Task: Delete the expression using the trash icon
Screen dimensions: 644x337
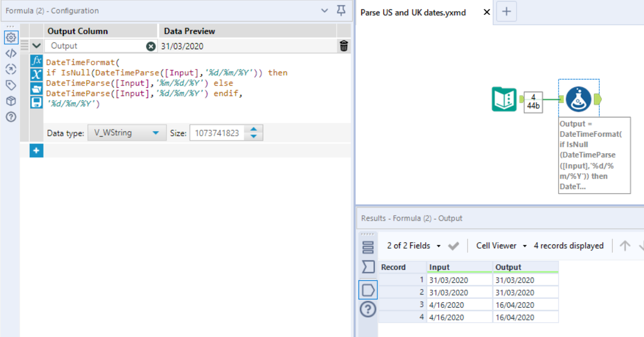Action: 344,46
